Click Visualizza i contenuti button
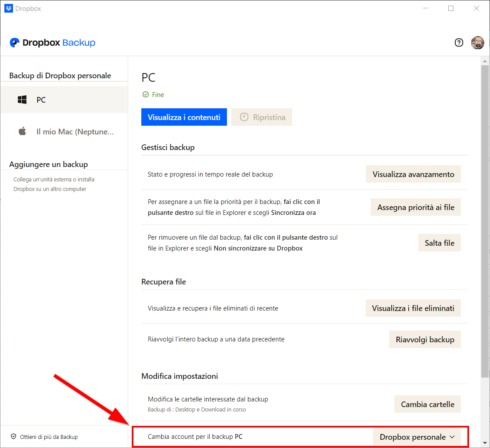Screen dimensions: 490x448 184,117
